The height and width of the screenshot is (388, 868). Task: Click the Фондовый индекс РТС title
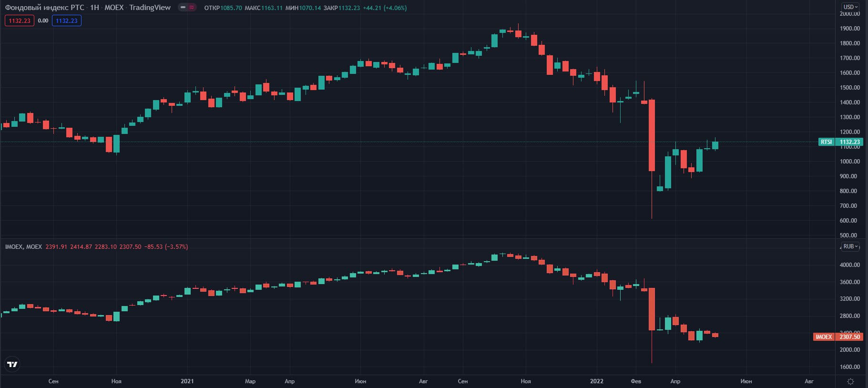44,8
